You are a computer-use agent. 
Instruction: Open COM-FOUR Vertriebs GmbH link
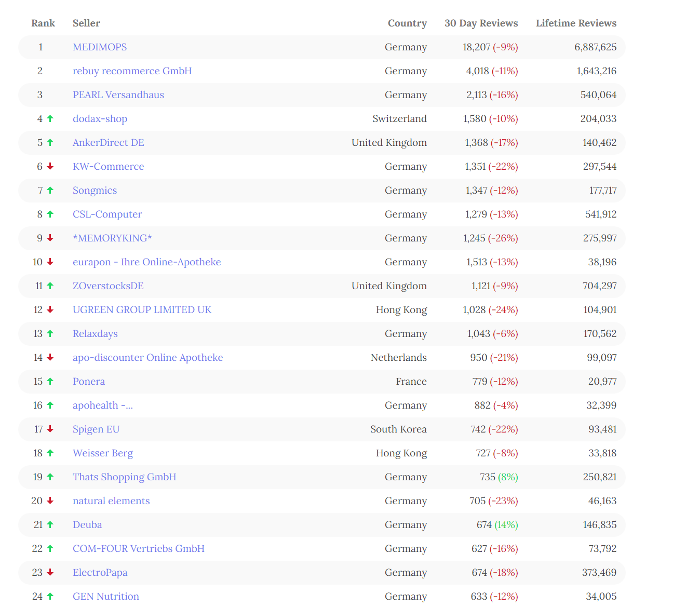[139, 549]
